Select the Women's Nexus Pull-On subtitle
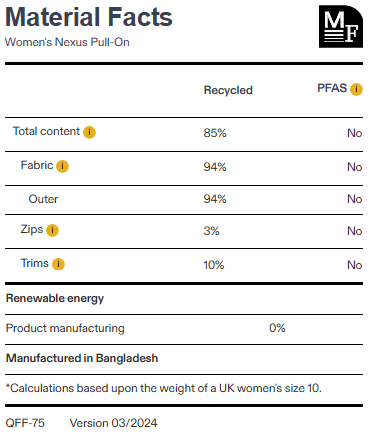This screenshot has height=443, width=371. pos(67,42)
